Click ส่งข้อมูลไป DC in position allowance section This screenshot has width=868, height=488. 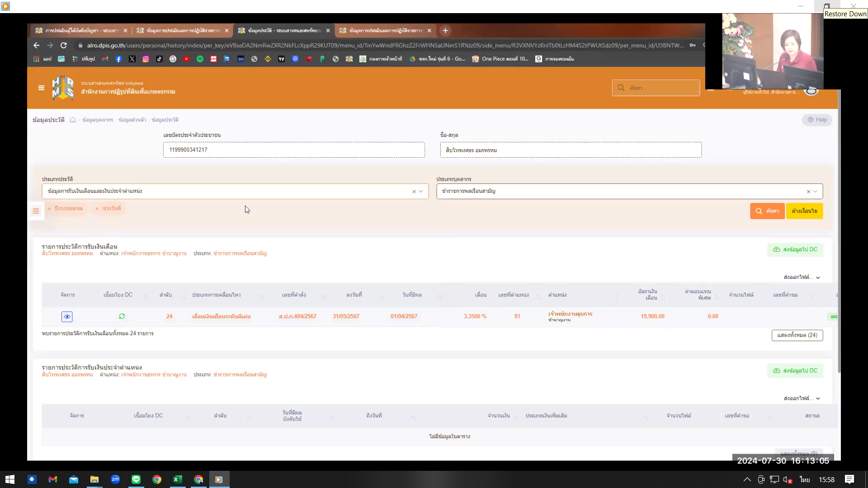point(795,371)
